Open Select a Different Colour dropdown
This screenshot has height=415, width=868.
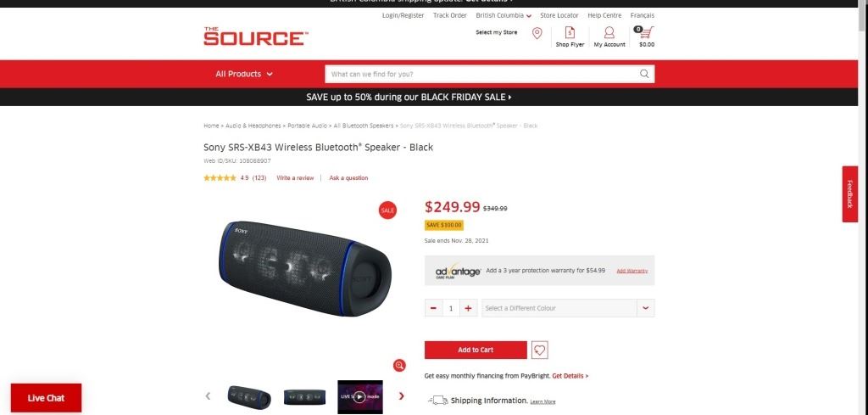point(568,308)
